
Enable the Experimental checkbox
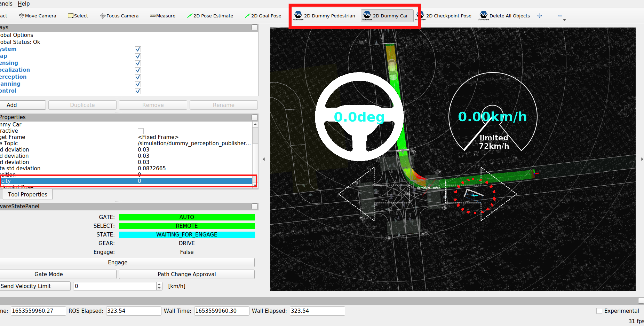pyautogui.click(x=599, y=311)
